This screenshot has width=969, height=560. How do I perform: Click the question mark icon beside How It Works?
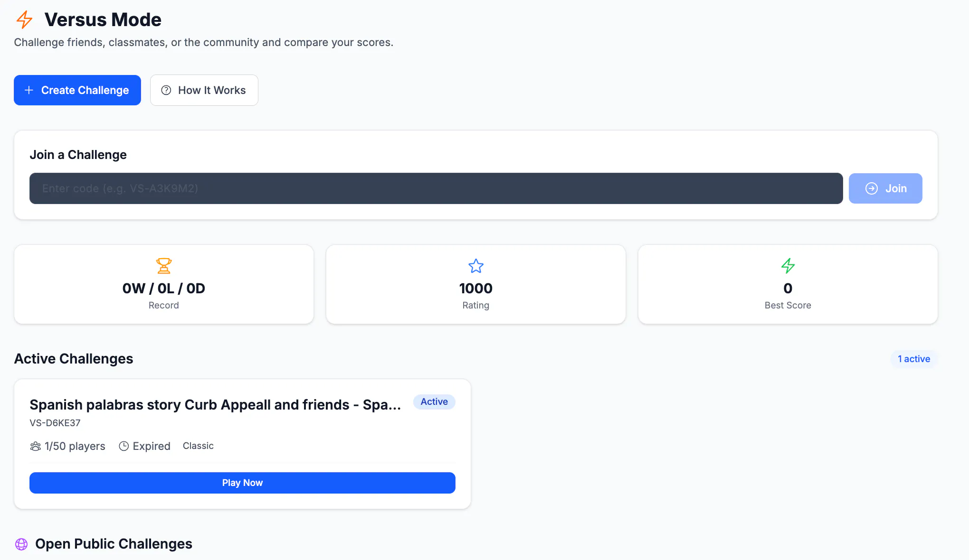coord(166,90)
